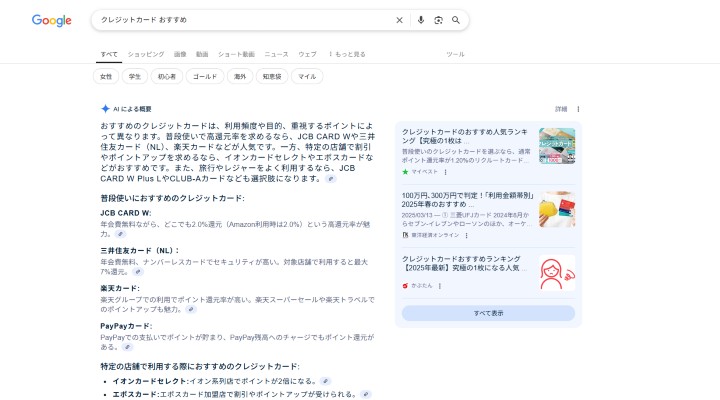The height and width of the screenshot is (400, 720).
Task: Open image search with camera lens icon
Action: coord(438,20)
